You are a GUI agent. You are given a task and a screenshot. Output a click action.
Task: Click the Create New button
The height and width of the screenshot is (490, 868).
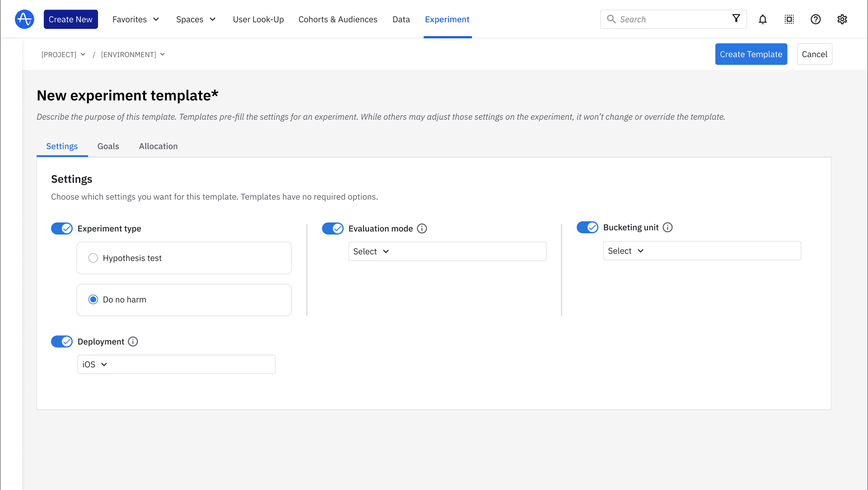(70, 19)
